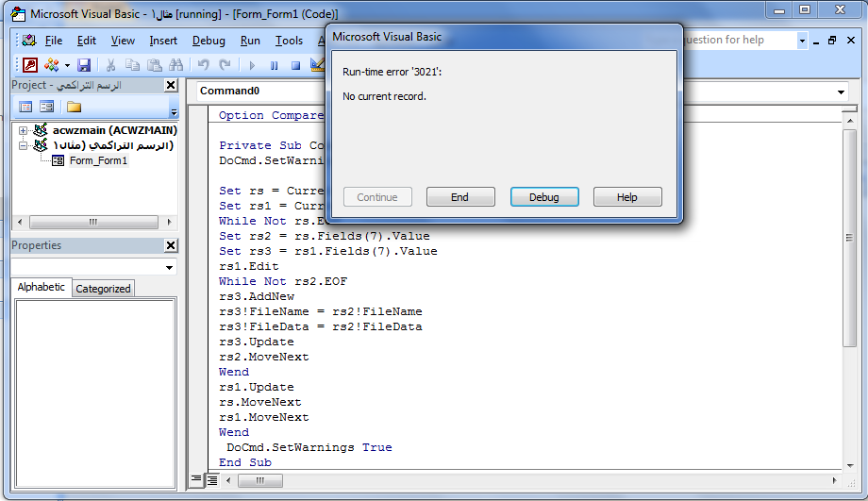
Task: Click the DoCmd.SetWarnings True line
Action: pyautogui.click(x=309, y=447)
